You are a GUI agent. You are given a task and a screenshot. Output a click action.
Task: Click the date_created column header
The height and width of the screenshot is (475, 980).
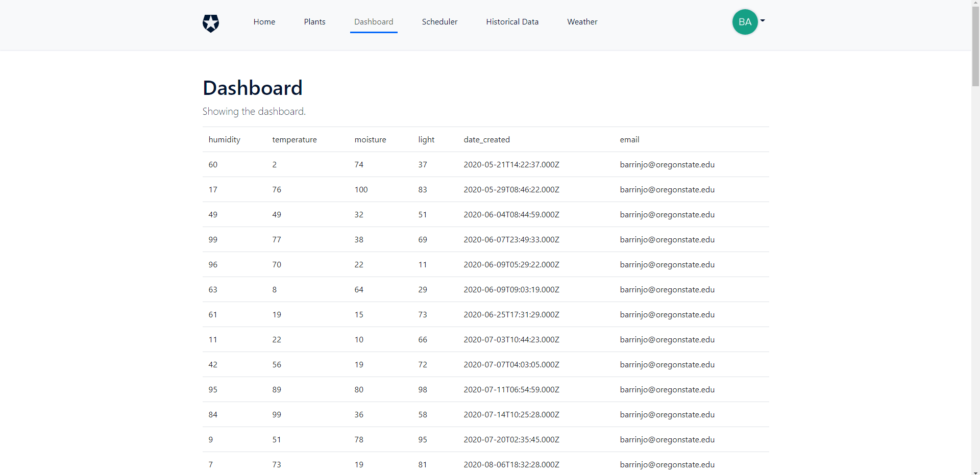[486, 140]
